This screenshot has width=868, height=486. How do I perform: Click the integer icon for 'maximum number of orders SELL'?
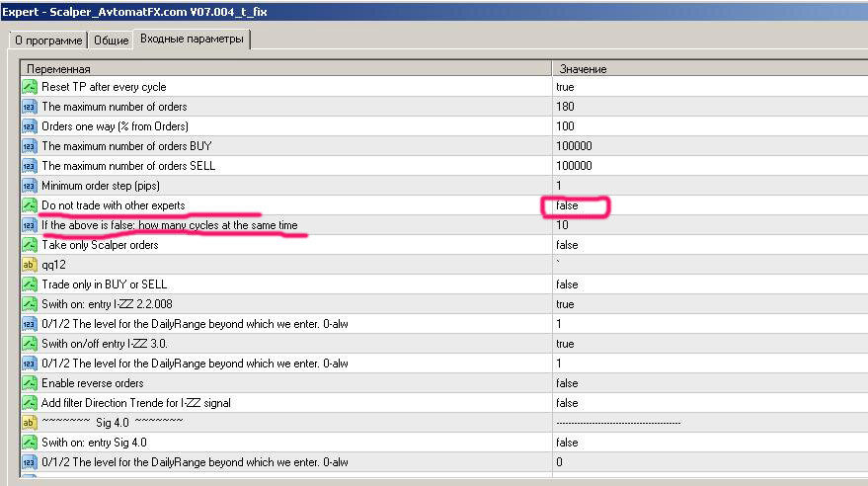(29, 166)
